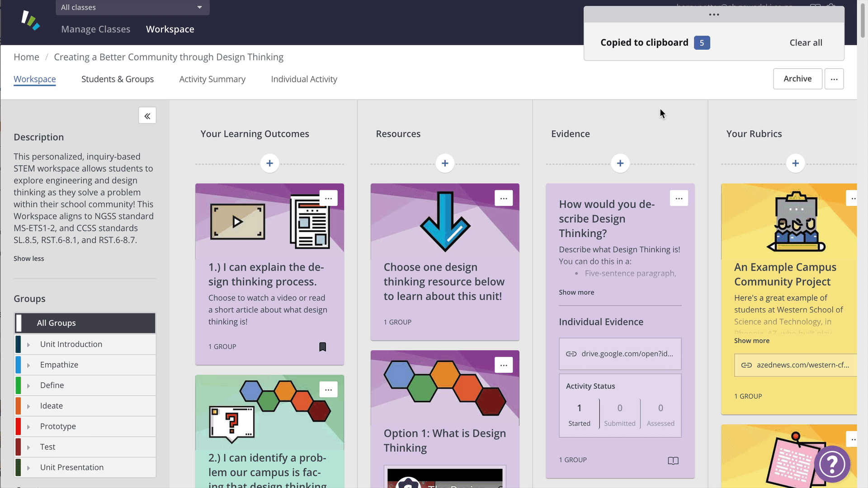Expand the Empathize group

point(28,365)
